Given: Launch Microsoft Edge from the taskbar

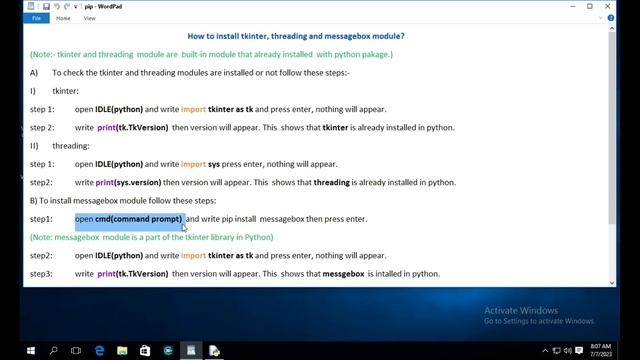Looking at the screenshot, I should (x=99, y=351).
